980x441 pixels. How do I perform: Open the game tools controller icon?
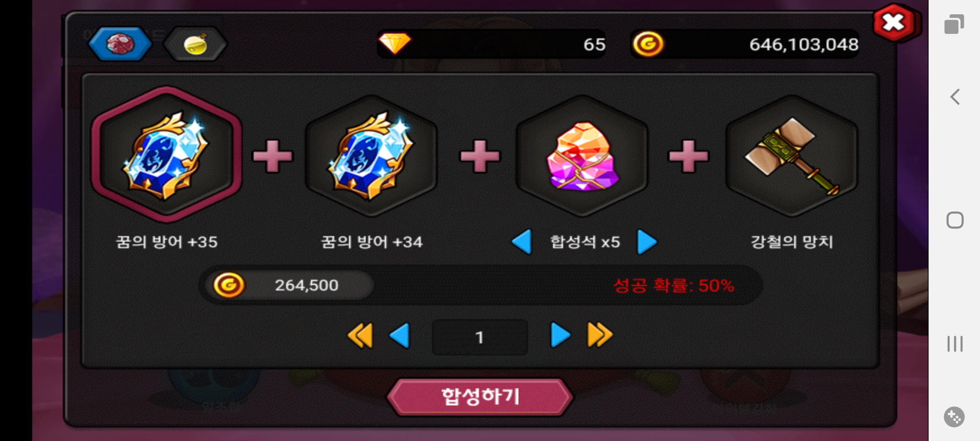coord(954,417)
